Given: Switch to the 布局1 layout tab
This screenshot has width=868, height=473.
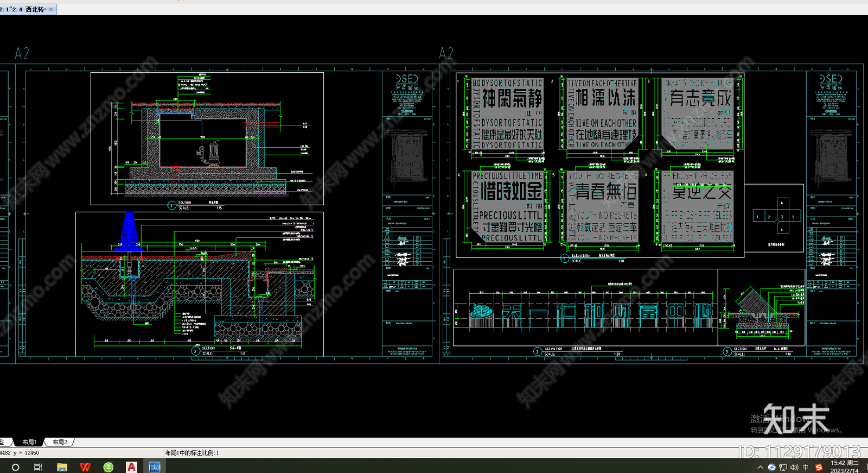Looking at the screenshot, I should (29, 442).
